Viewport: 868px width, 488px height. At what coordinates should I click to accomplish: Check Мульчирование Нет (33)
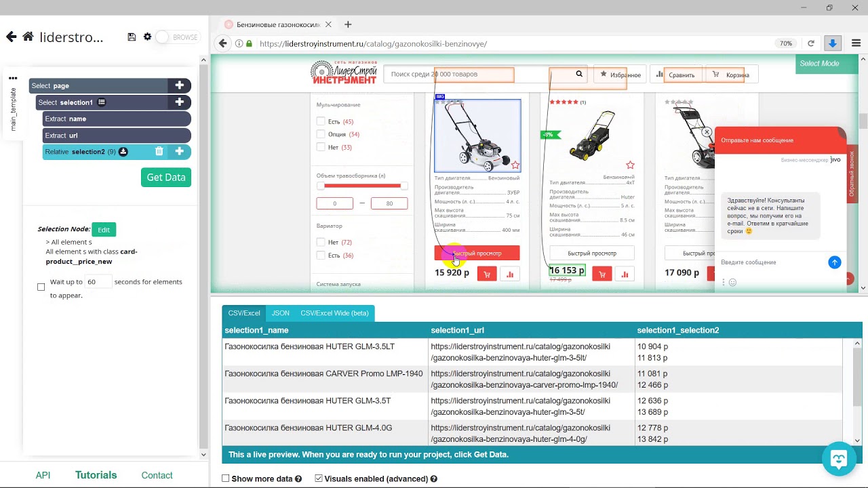(321, 147)
